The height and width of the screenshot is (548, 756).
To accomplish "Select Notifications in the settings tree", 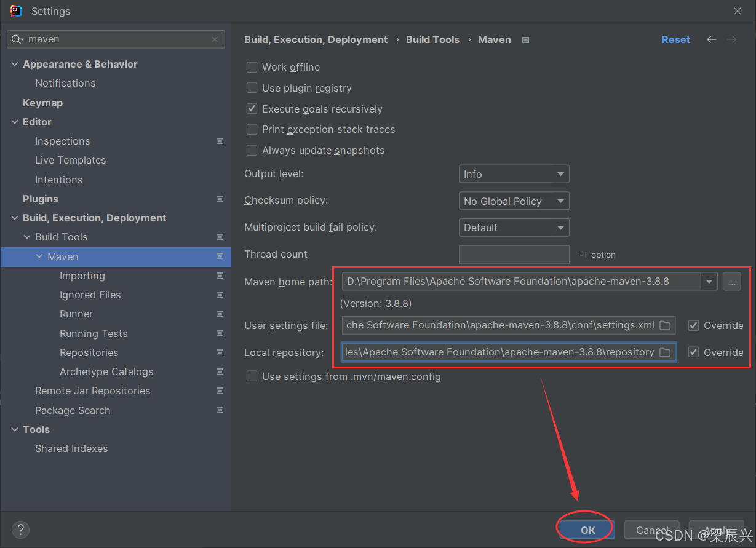I will pos(65,83).
